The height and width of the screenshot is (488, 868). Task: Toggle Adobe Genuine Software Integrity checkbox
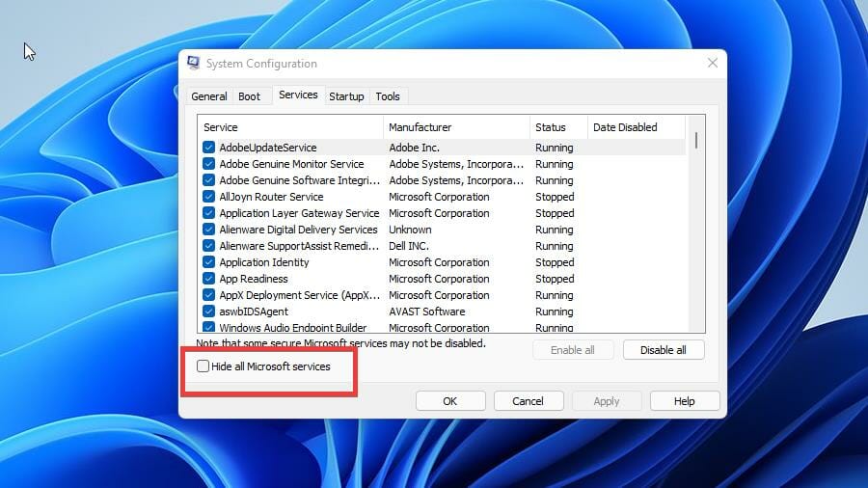(208, 179)
